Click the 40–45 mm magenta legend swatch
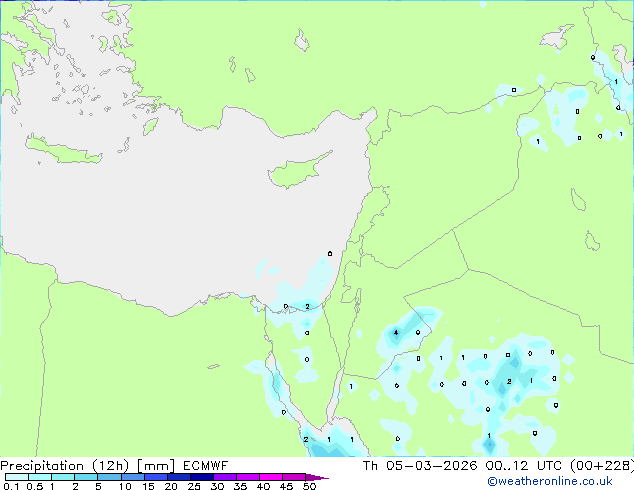The image size is (634, 490). coord(271,477)
